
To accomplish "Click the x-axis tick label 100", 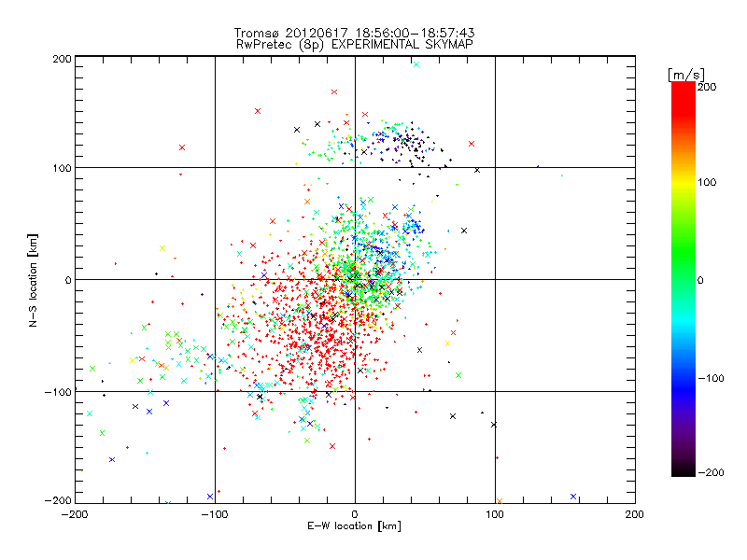I will (x=495, y=514).
